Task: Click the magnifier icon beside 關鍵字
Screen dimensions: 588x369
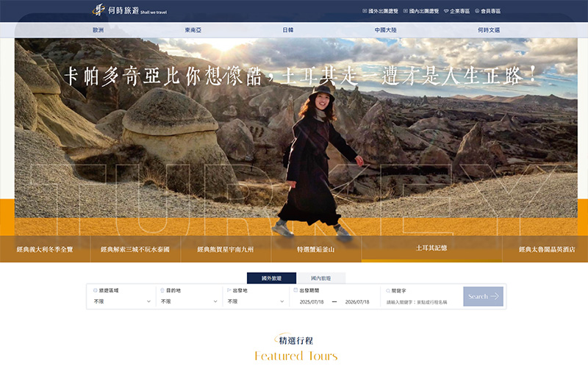Action: point(388,290)
